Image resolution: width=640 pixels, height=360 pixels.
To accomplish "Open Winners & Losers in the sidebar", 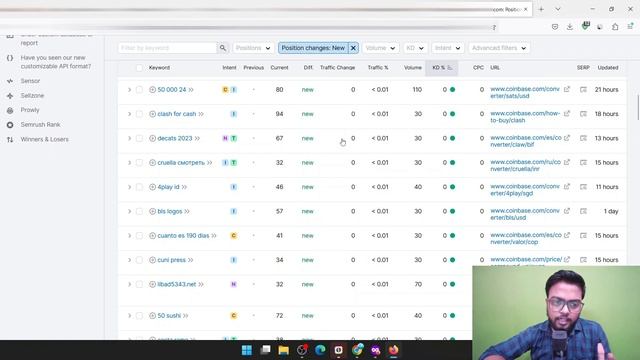I will [x=44, y=140].
